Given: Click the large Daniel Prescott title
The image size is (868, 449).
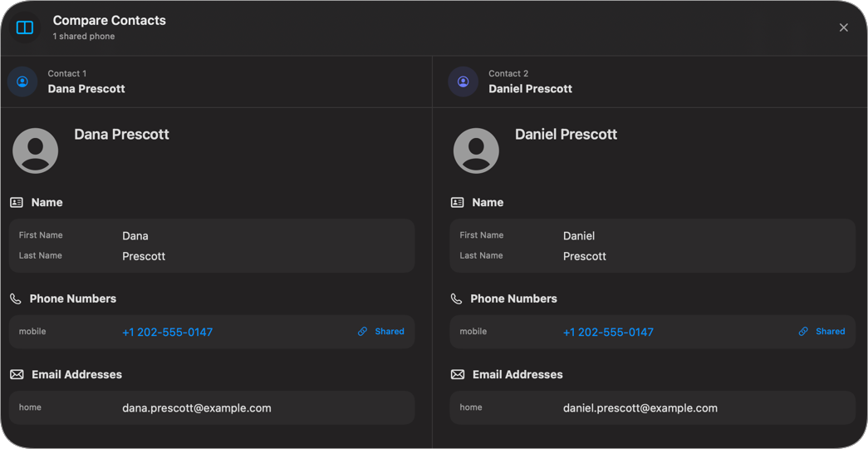Looking at the screenshot, I should 566,134.
